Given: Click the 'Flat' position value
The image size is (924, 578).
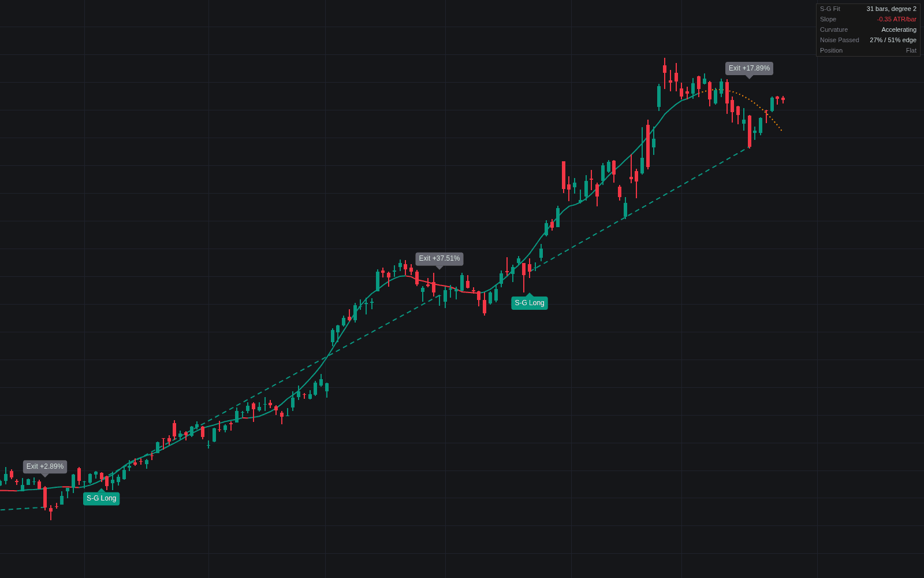Looking at the screenshot, I should pos(911,50).
